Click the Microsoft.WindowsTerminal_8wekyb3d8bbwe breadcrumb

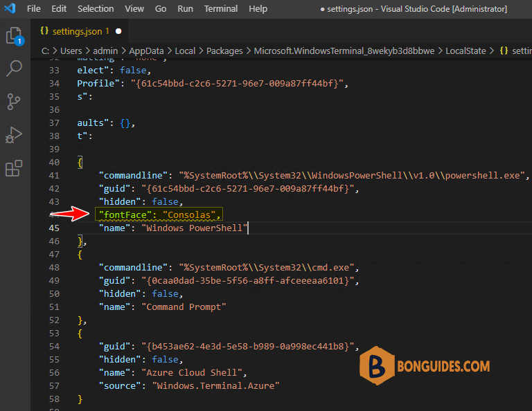(x=344, y=51)
